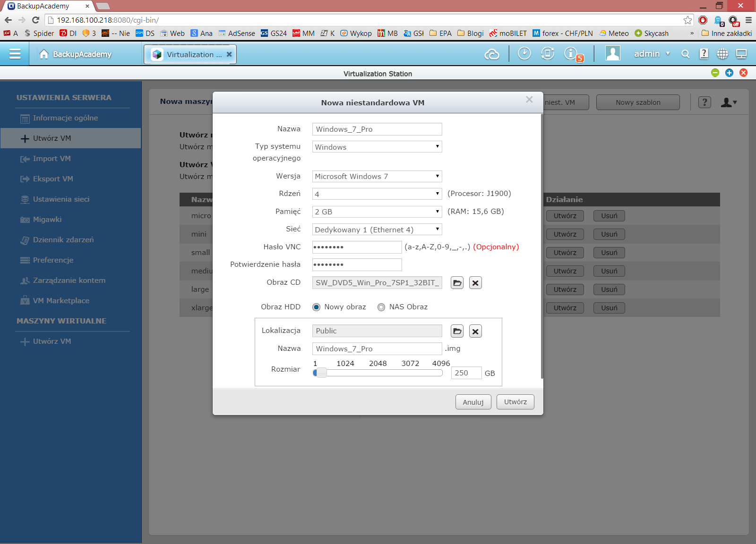Click the Adblock extension icon

(x=703, y=20)
